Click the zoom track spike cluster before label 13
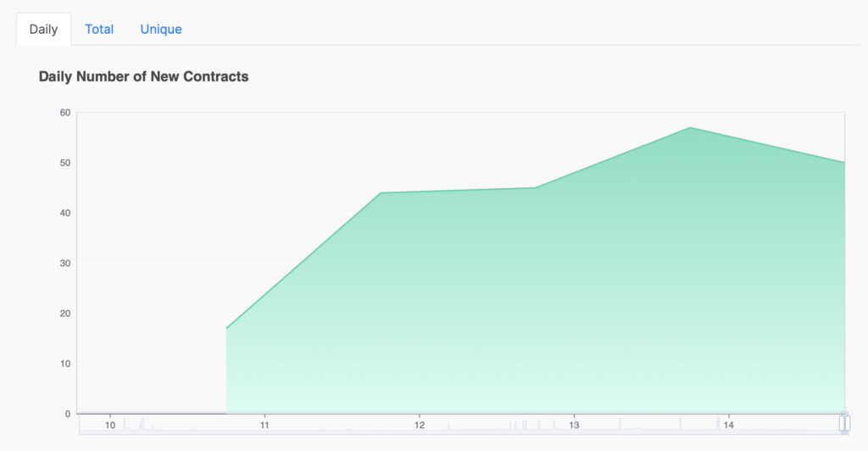This screenshot has height=451, width=868. [x=531, y=425]
